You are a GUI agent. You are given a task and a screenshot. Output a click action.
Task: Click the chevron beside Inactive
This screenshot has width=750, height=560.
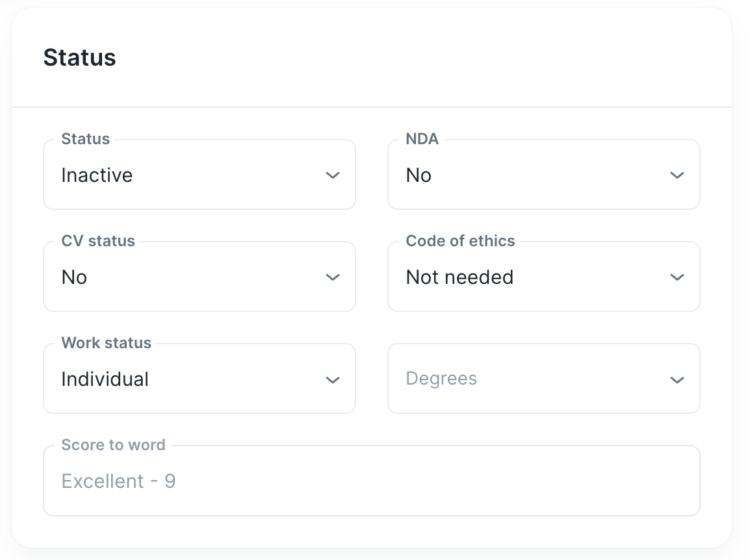pos(332,175)
